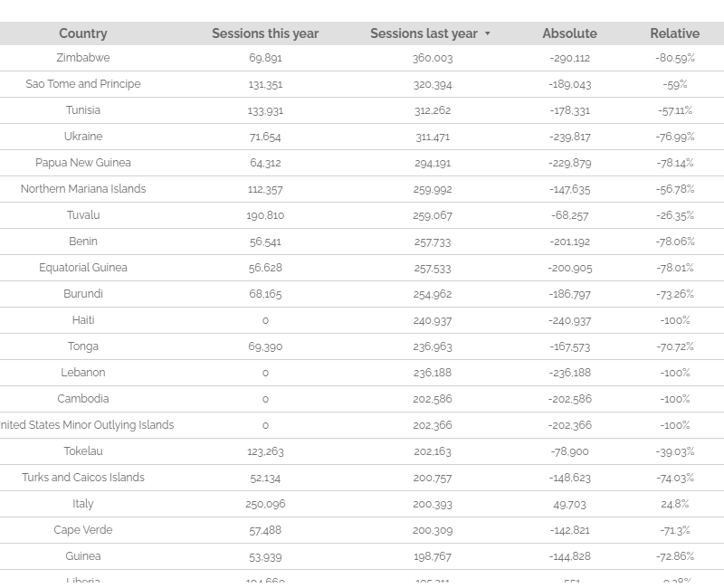Sort the table by Country column
The width and height of the screenshot is (724, 588).
[82, 33]
